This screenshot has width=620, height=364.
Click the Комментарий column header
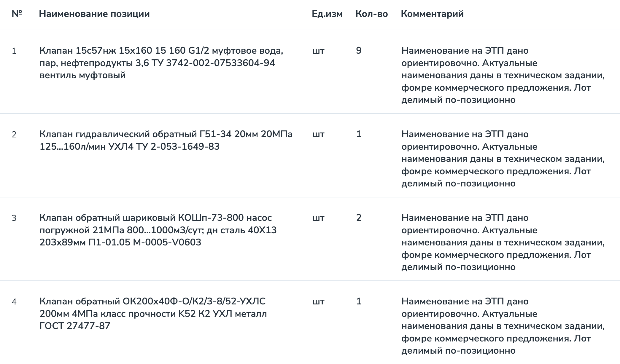[432, 14]
